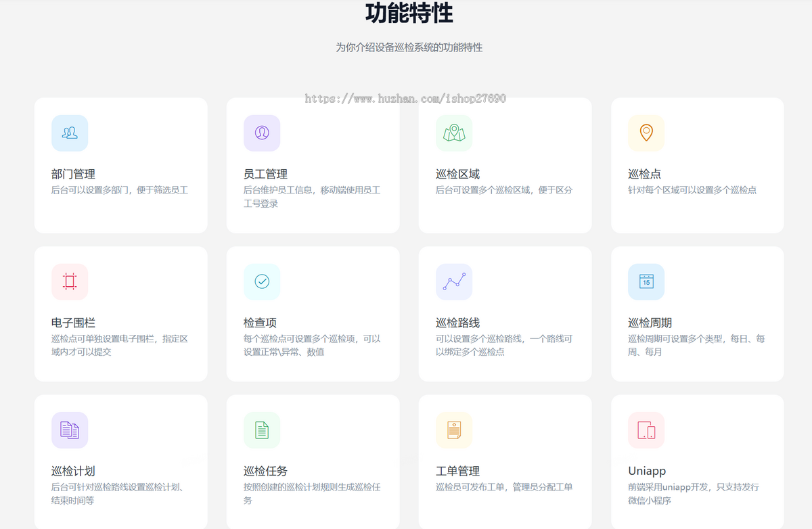Click the 巡检路线 line chart icon
The image size is (812, 529).
pos(454,281)
